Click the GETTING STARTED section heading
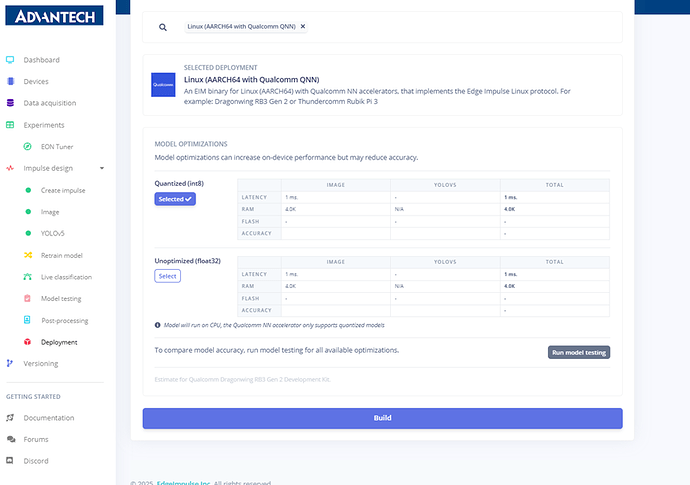 pos(33,397)
